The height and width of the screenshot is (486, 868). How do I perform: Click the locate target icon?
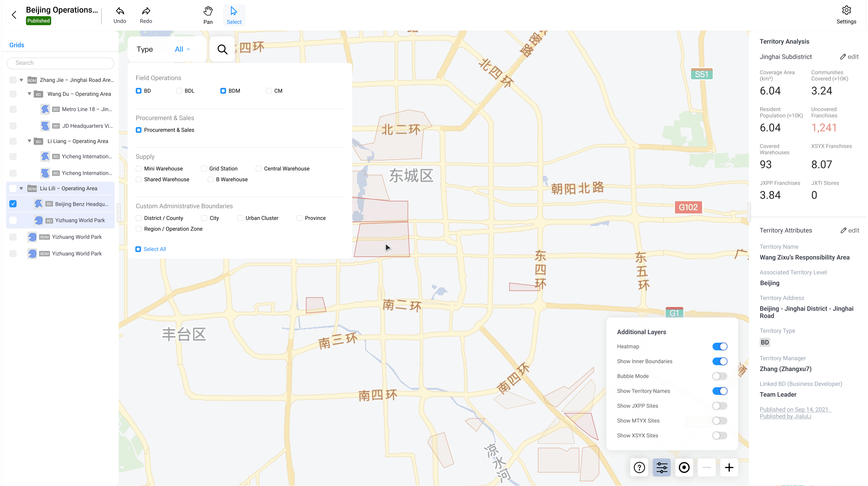tap(684, 467)
